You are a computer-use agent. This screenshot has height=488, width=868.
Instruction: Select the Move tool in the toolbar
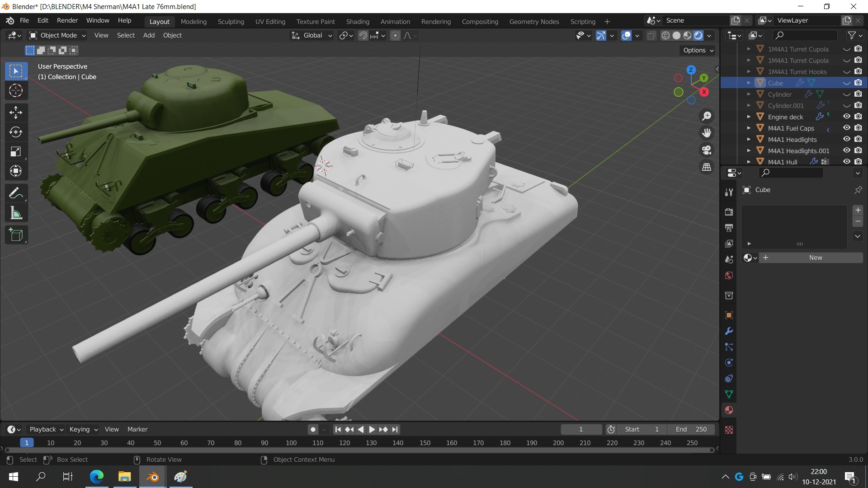(16, 112)
